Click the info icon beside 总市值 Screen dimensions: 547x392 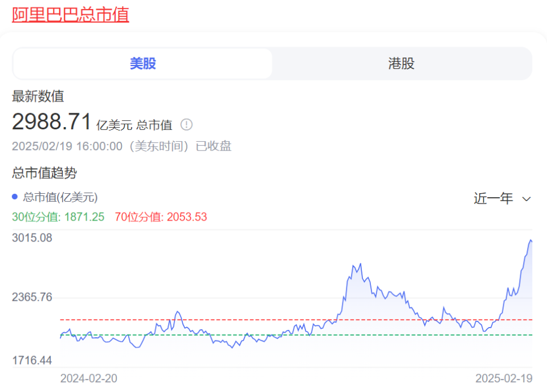[x=186, y=125]
